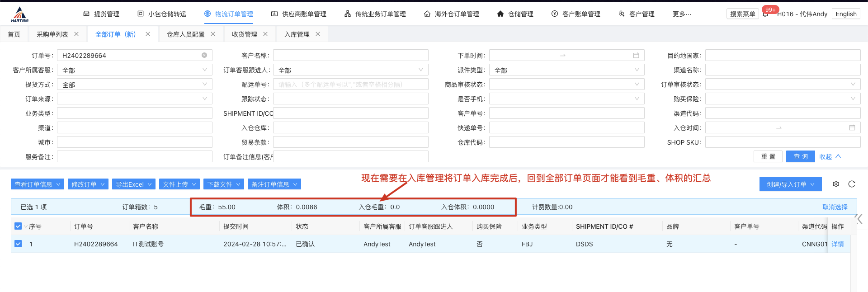Open the 客户所属客服 dropdown
The image size is (868, 292).
point(134,70)
